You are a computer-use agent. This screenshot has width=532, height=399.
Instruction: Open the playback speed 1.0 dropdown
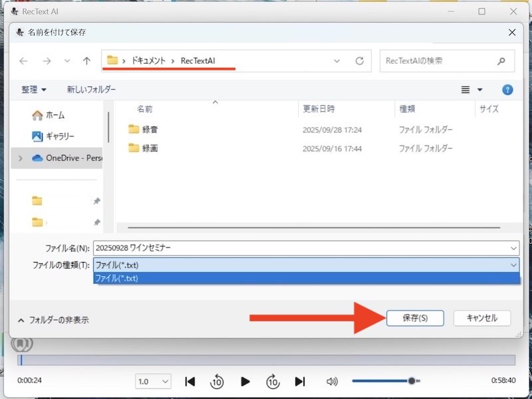[x=154, y=381]
